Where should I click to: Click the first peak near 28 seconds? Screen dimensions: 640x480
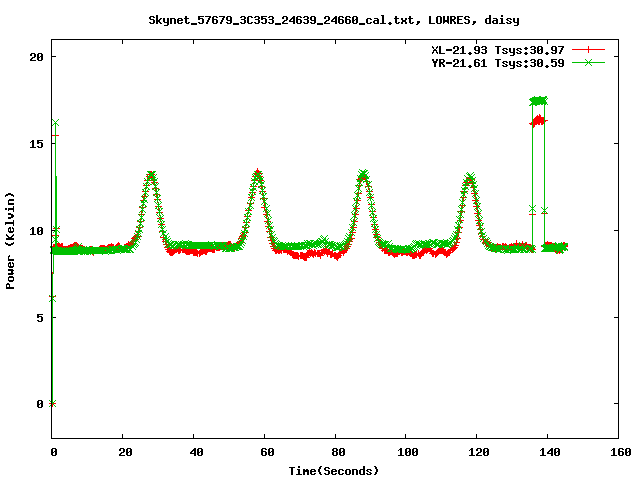151,176
